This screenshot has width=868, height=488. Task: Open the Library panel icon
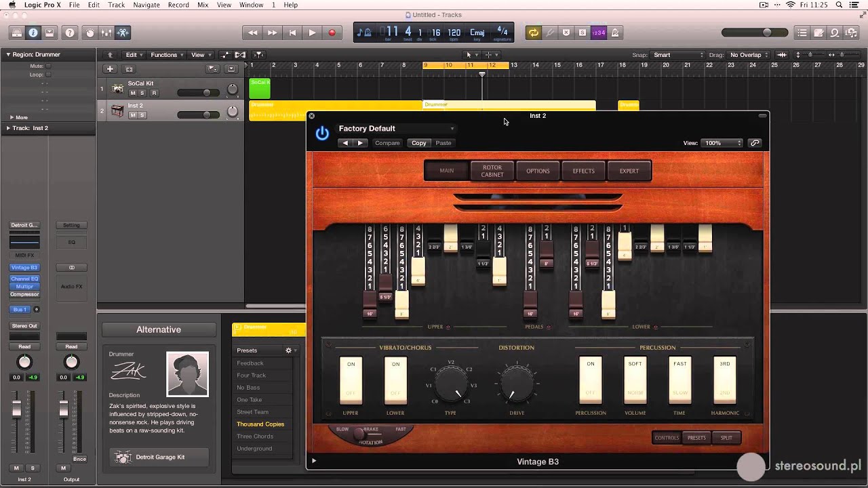pyautogui.click(x=17, y=33)
